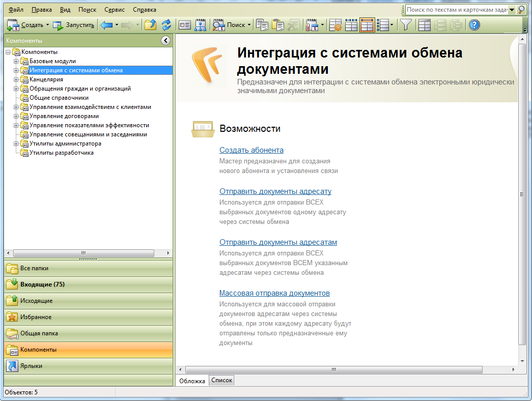532x401 pixels.
Task: Click the fit column width icon
Action: pos(351,25)
